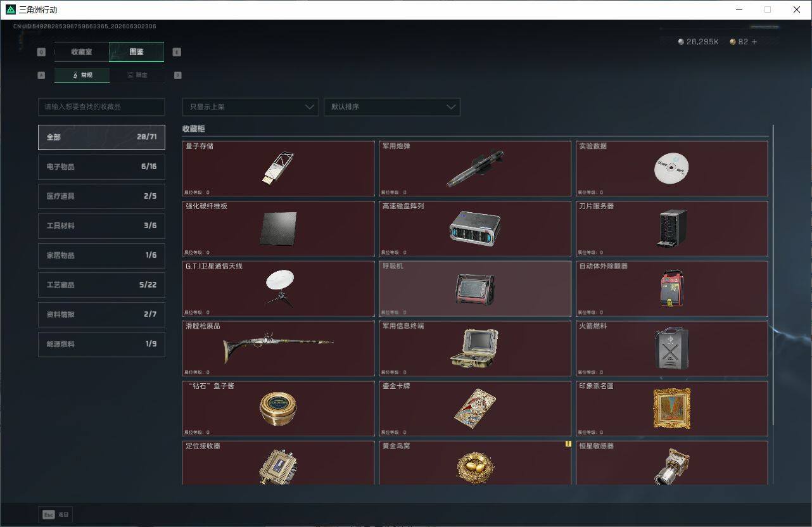Toggle the 常规 sub-tab

(82, 75)
